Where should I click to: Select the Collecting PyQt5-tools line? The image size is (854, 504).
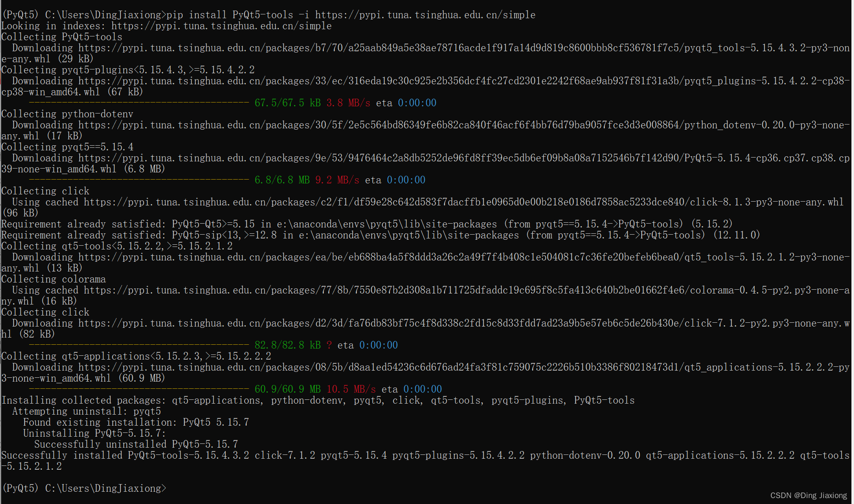point(61,36)
